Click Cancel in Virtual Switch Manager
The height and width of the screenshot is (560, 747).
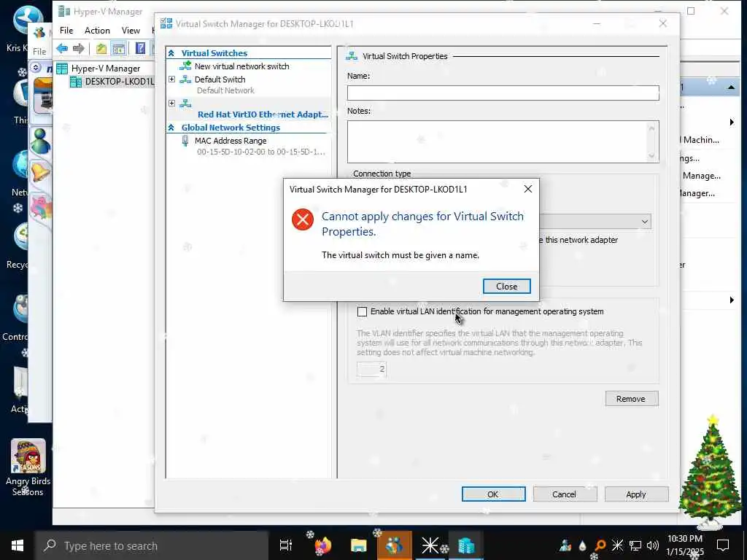click(565, 494)
